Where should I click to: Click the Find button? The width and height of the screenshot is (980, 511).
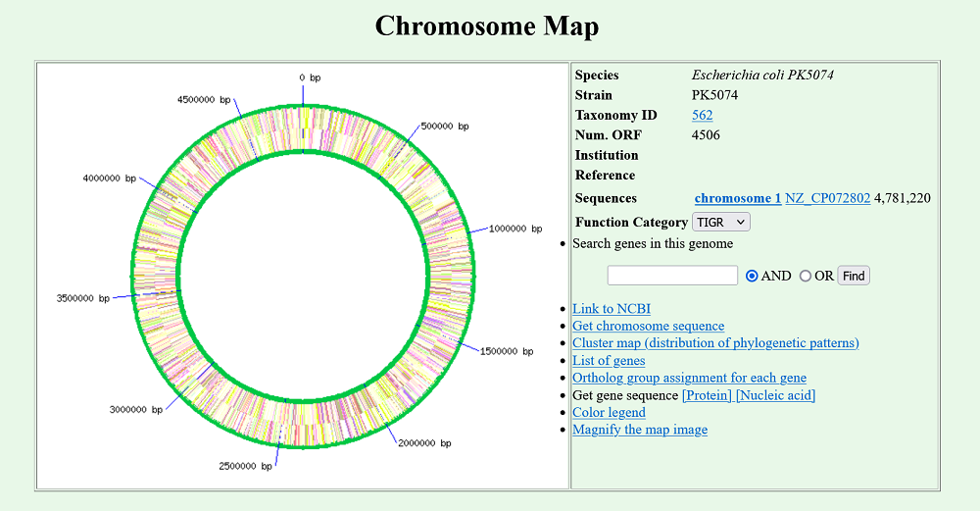tap(854, 276)
